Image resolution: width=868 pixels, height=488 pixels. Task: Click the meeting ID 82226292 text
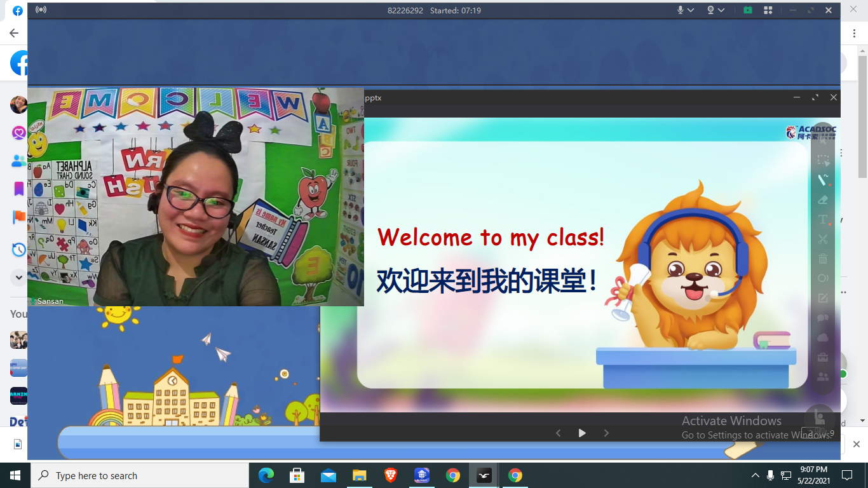pyautogui.click(x=405, y=10)
